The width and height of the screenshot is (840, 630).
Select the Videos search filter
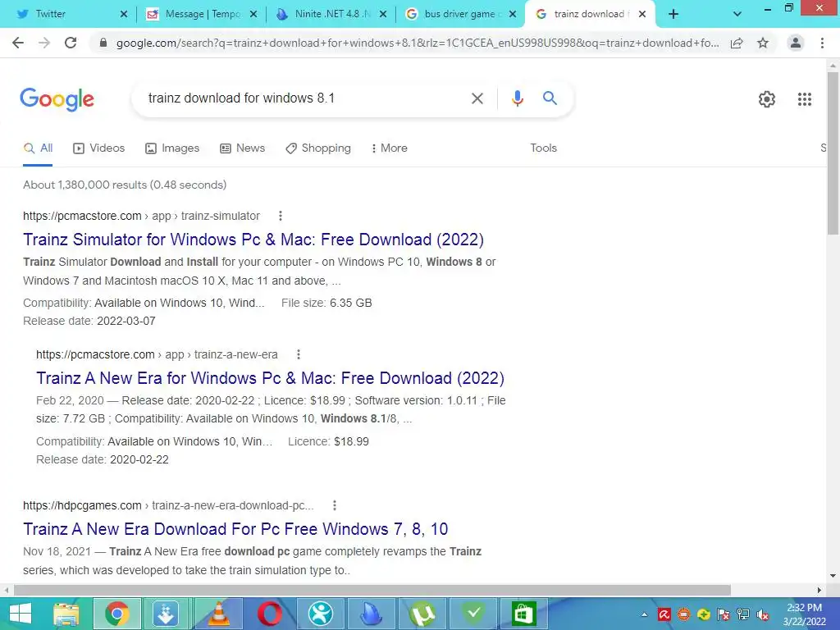99,148
